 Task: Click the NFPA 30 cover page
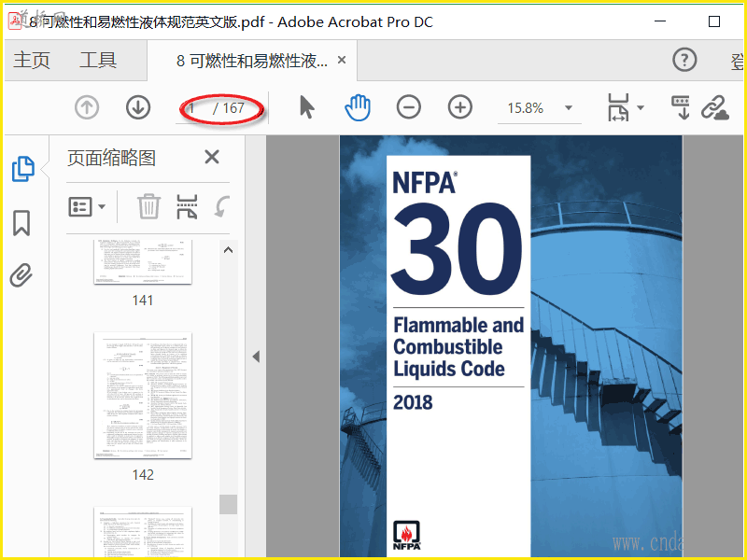click(x=511, y=346)
